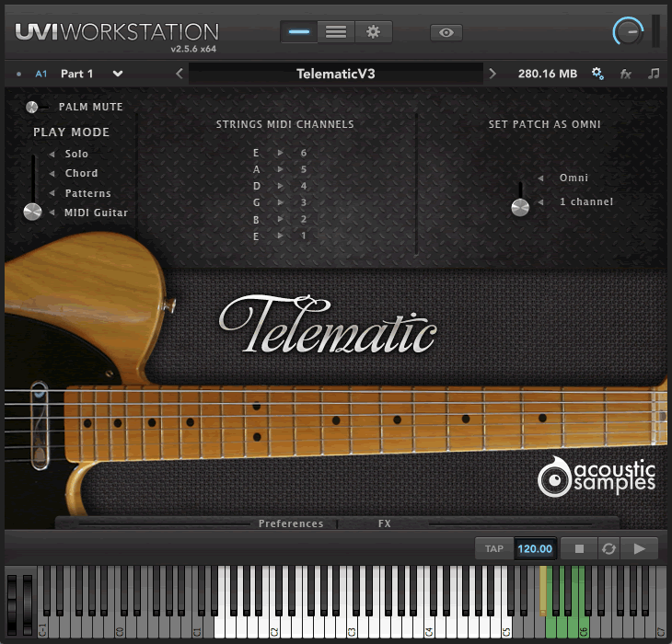The height and width of the screenshot is (644, 672).
Task: Click the yellow keyswitch key on keyboard
Action: [543, 591]
